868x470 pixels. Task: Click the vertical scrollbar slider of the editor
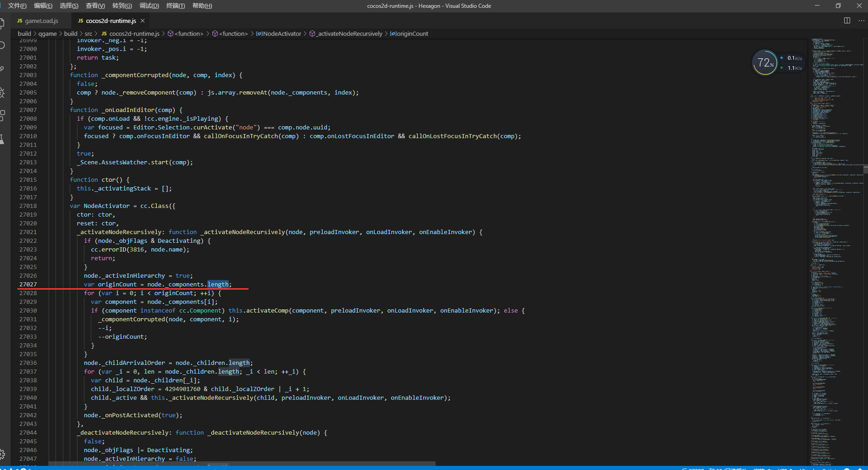pos(866,168)
